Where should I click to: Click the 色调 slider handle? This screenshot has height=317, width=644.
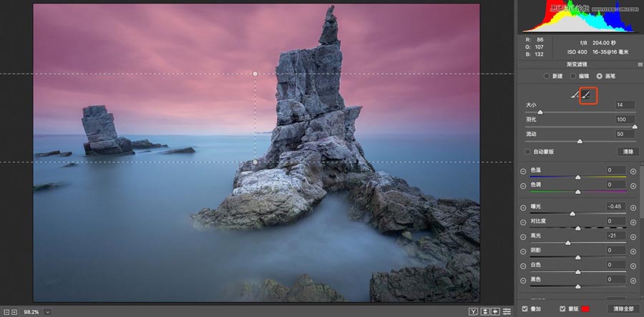tap(578, 192)
